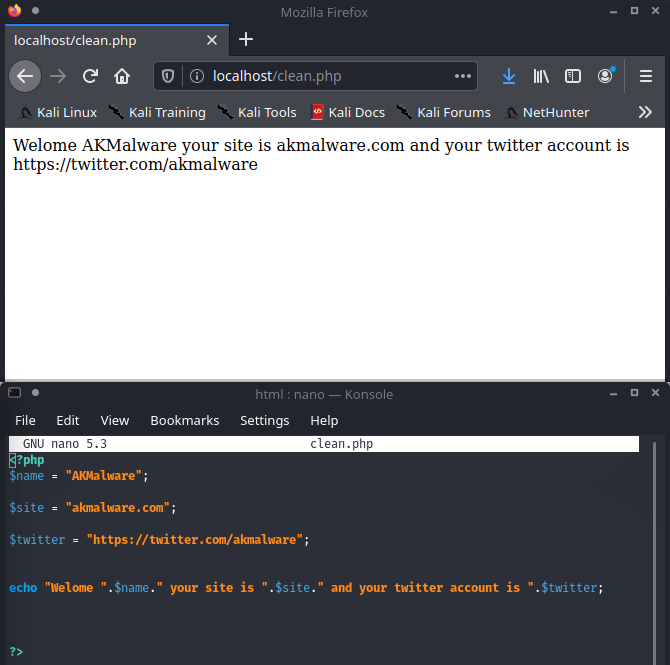The height and width of the screenshot is (665, 670).
Task: Click the URL address bar
Action: coord(320,76)
